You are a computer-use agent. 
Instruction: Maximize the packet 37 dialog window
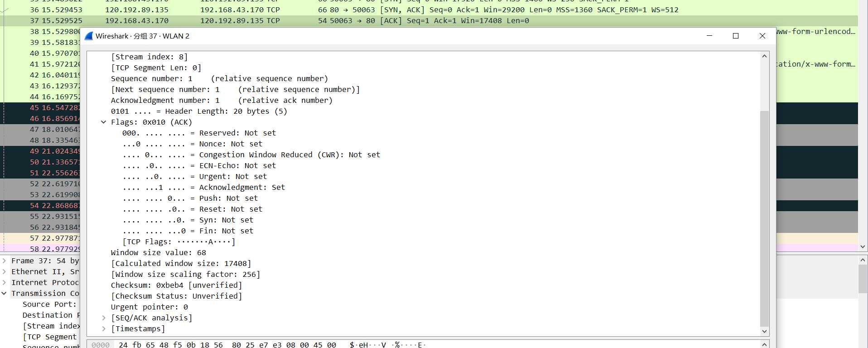736,36
